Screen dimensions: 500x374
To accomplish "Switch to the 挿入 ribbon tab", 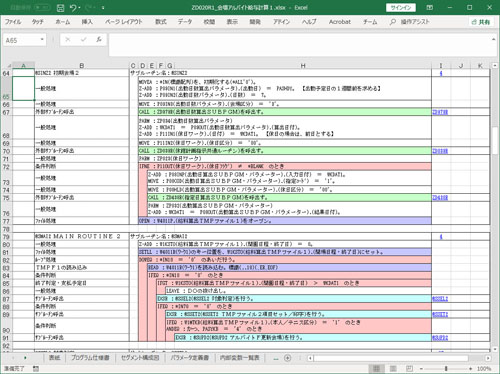I will point(87,22).
